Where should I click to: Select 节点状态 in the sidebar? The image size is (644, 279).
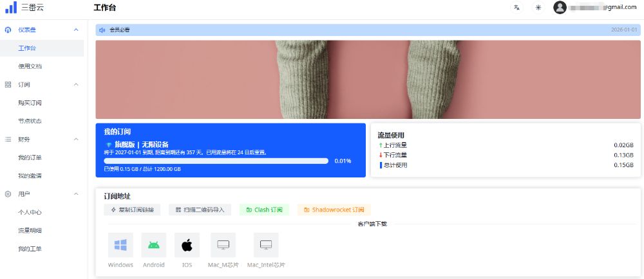[30, 121]
